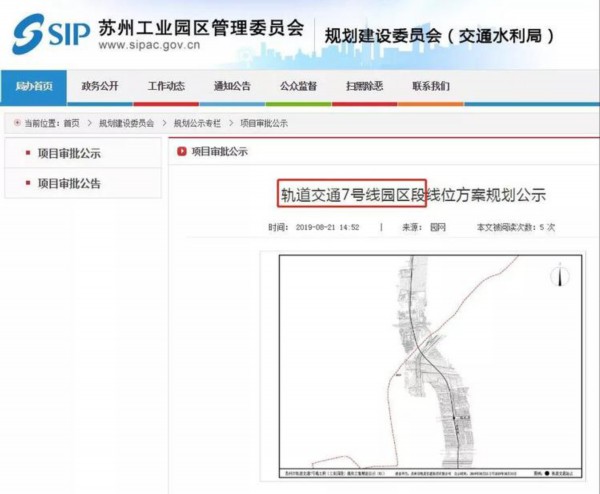Click the publish time 2019-08-21 14:52
This screenshot has height=494, width=600.
(x=328, y=227)
